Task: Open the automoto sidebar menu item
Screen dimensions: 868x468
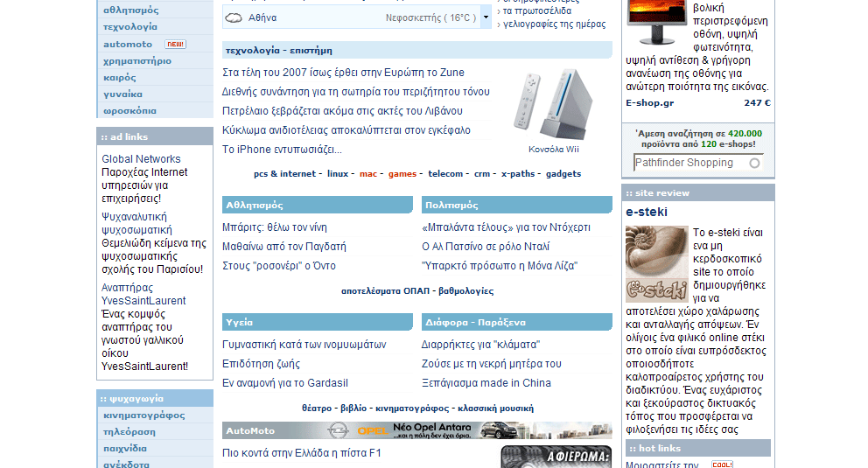Action: tap(128, 45)
